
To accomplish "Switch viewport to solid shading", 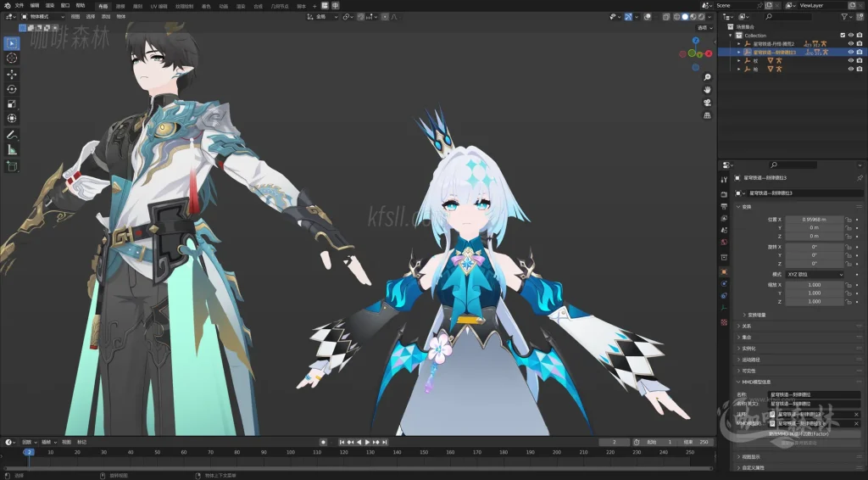I will pos(685,17).
